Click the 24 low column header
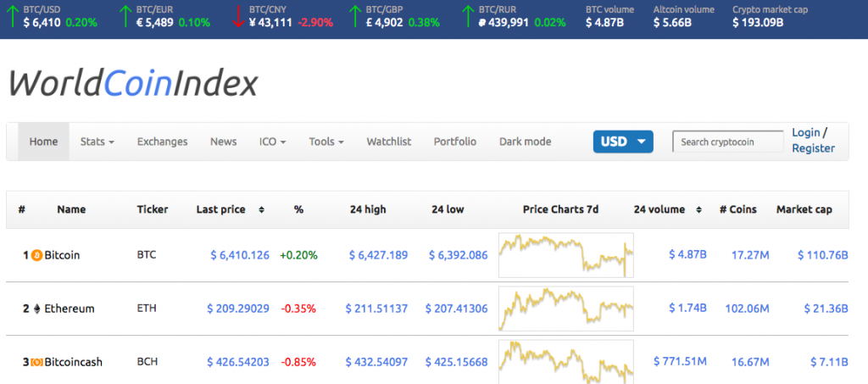Screen dimensions: 868x384 (448, 209)
